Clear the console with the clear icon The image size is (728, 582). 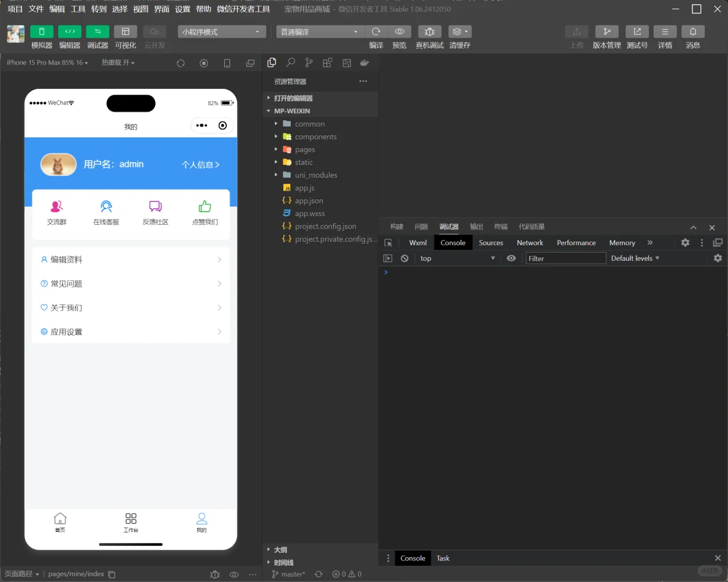[x=404, y=258]
